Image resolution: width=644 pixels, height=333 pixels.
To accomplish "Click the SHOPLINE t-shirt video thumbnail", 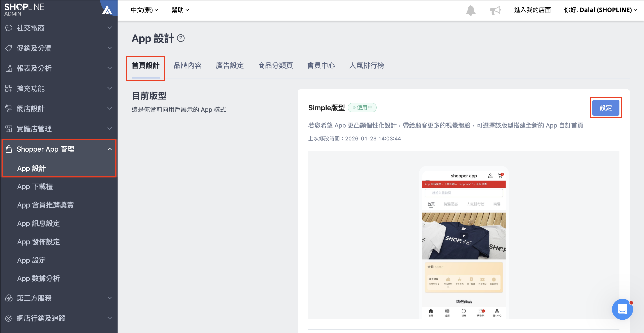I will pos(464,236).
